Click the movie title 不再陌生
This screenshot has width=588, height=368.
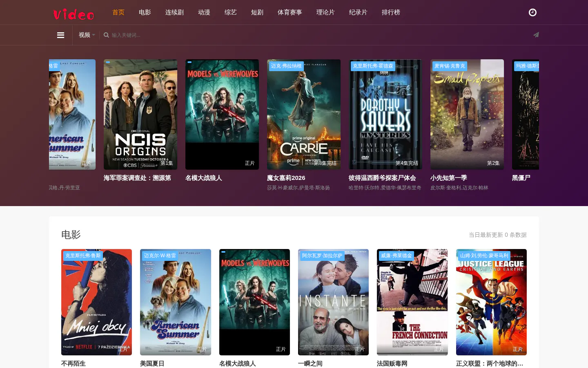point(73,364)
